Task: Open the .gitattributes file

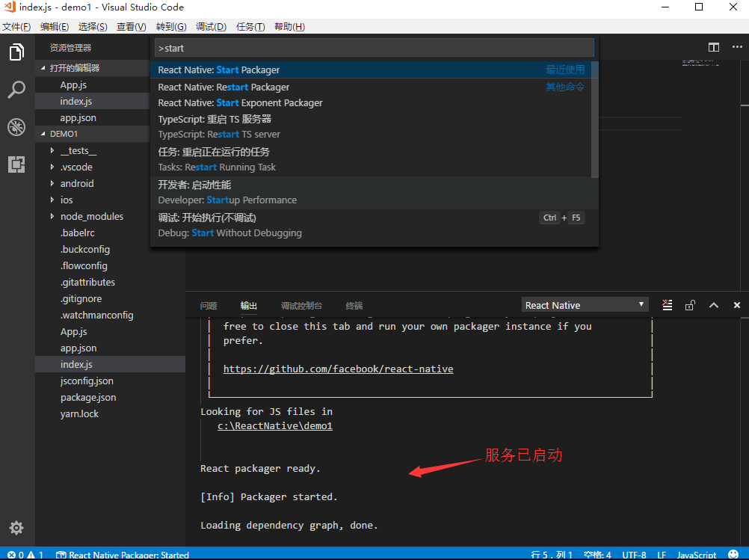Action: pyautogui.click(x=87, y=283)
